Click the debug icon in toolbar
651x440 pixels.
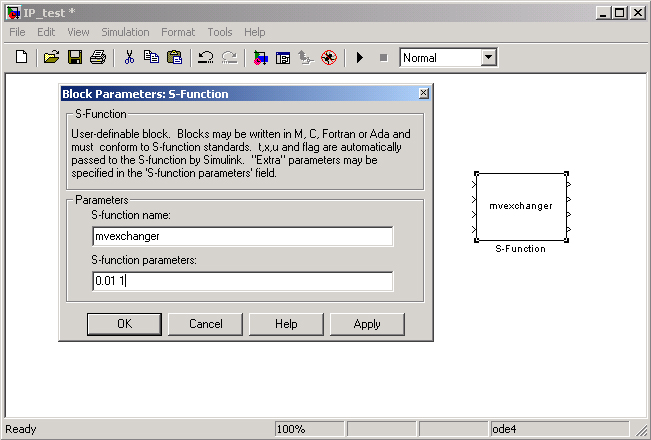pos(328,58)
